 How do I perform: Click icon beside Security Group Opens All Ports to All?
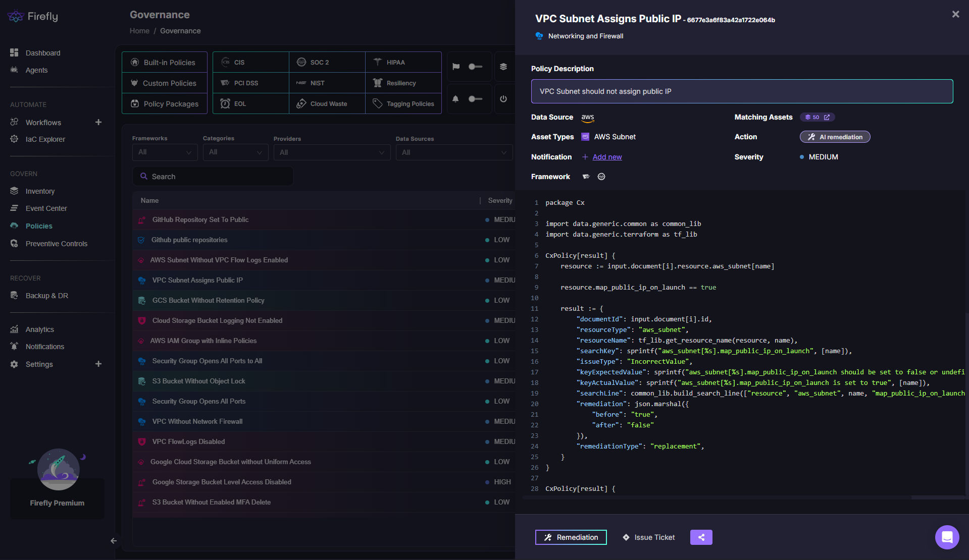[x=142, y=361]
